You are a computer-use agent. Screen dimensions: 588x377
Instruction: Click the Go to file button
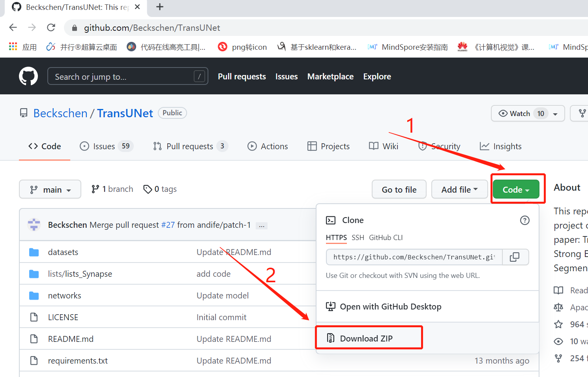click(399, 189)
